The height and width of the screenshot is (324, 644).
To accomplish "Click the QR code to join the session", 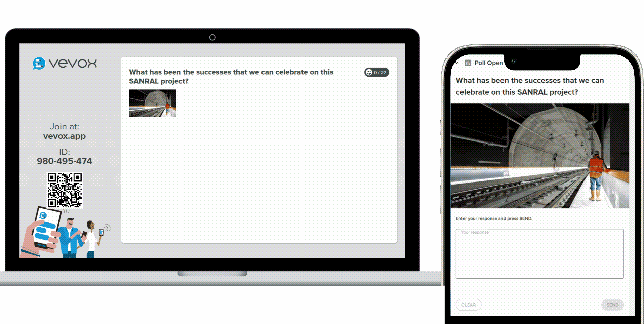I will (64, 190).
